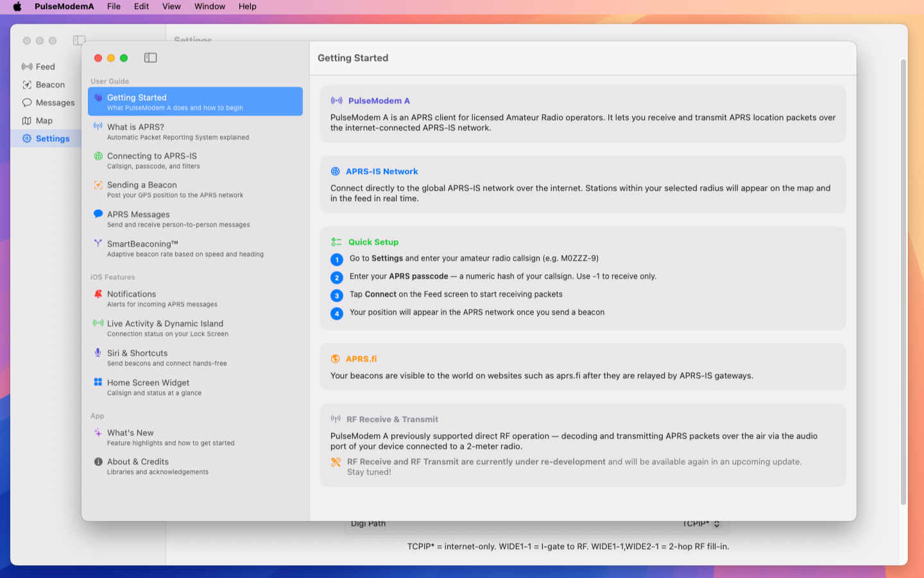This screenshot has height=578, width=924.
Task: Click the APRS-IS Network globe icon
Action: (336, 171)
